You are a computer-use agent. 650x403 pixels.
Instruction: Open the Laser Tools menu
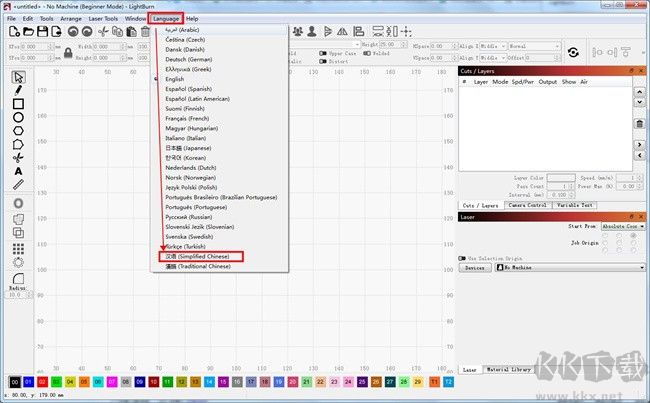(x=103, y=19)
